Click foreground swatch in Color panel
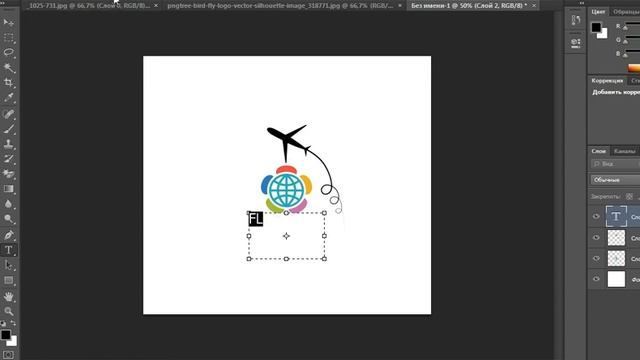The height and width of the screenshot is (360, 640). point(596,27)
